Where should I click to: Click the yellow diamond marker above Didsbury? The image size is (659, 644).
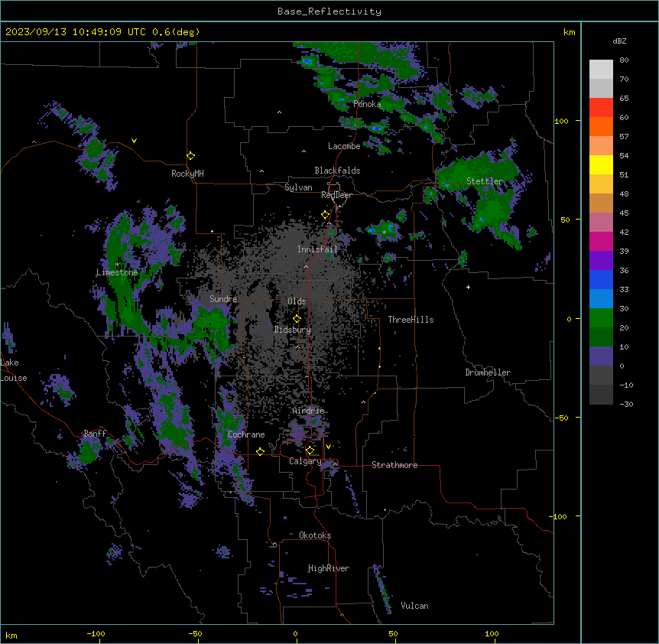tap(297, 319)
